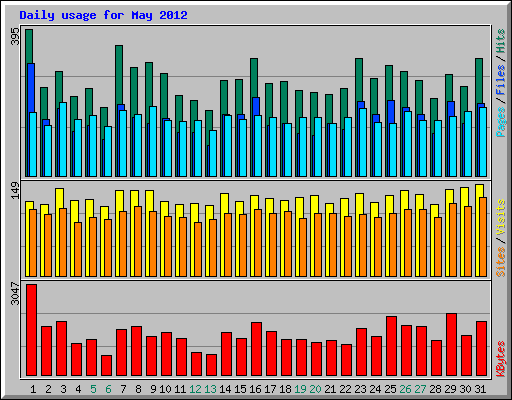Viewport: 512px width, 400px height.
Task: Click day 14 on the x-axis
Action: [x=225, y=389]
